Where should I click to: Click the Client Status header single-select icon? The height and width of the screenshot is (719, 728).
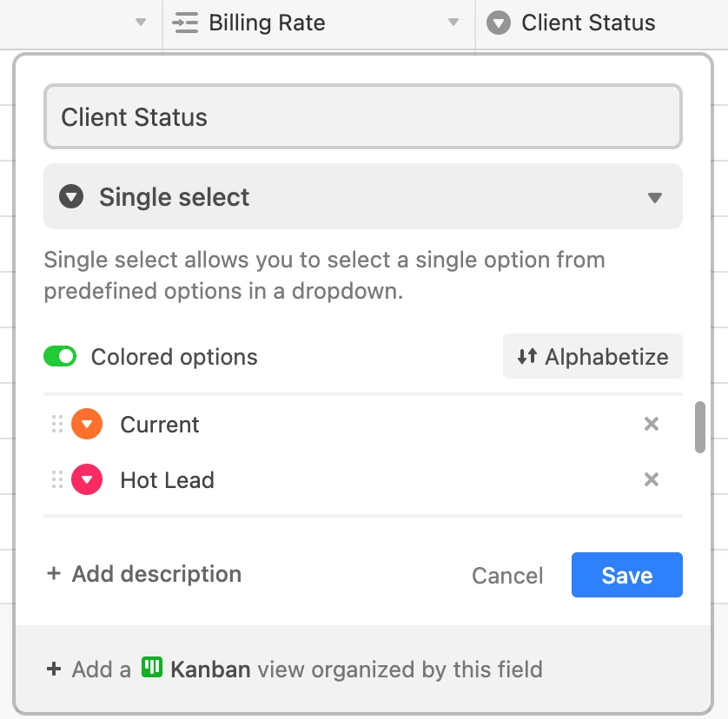[x=499, y=23]
